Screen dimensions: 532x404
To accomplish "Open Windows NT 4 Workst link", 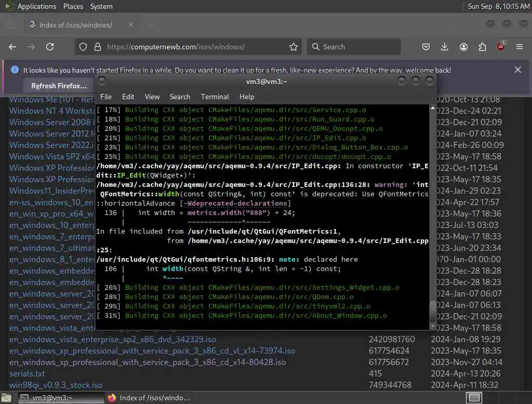I will (52, 111).
